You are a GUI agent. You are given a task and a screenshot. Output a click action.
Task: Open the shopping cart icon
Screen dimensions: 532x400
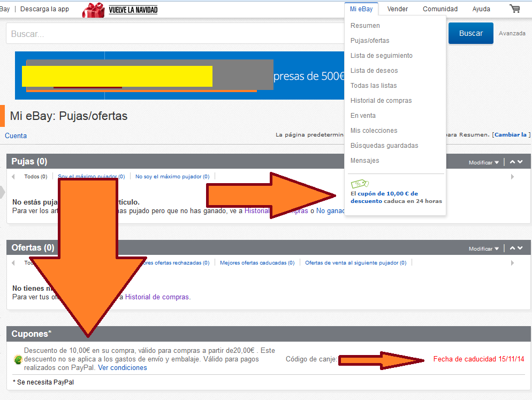(x=515, y=9)
